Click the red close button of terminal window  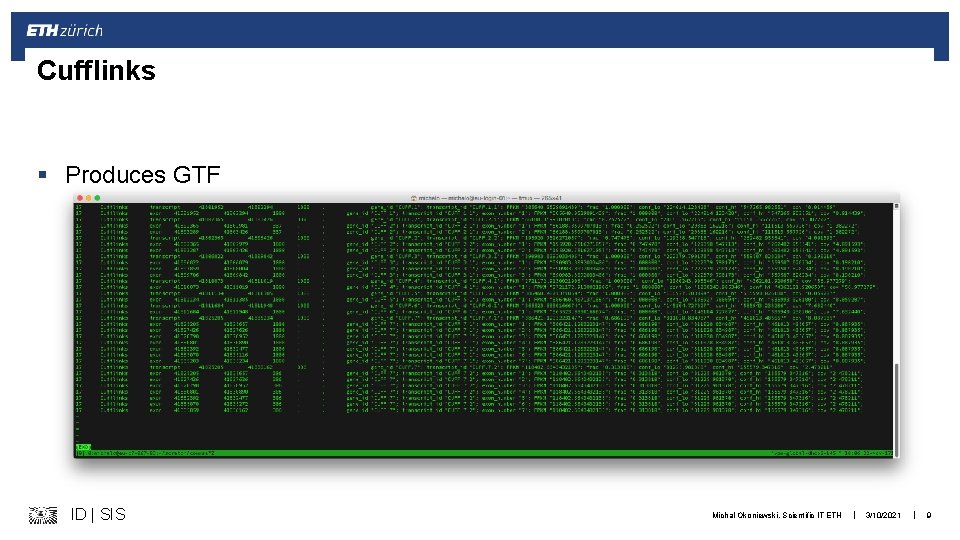point(80,198)
